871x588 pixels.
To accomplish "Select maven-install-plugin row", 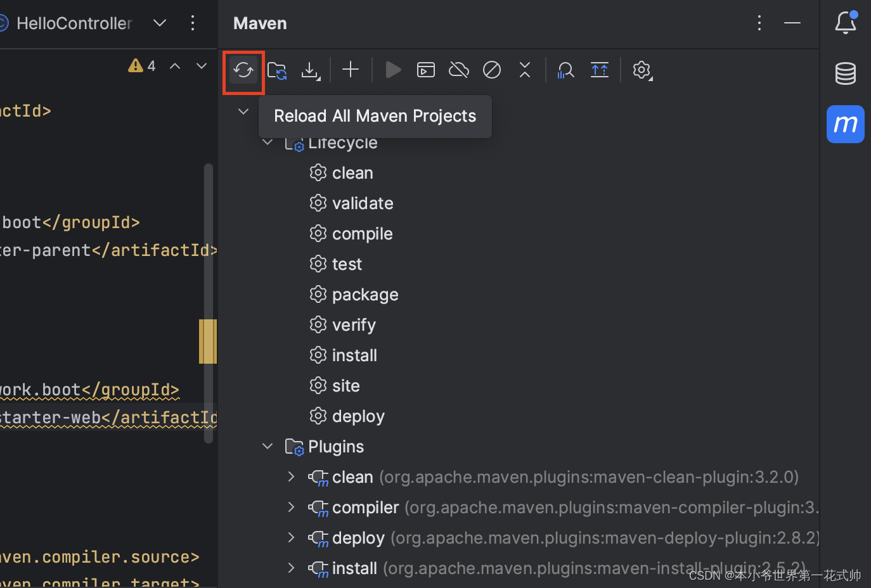I will pyautogui.click(x=519, y=568).
